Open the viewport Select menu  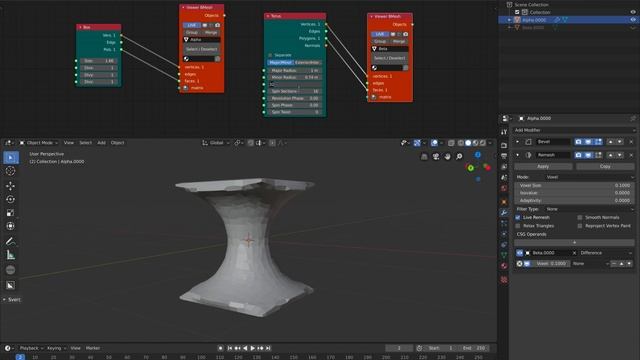[x=85, y=143]
